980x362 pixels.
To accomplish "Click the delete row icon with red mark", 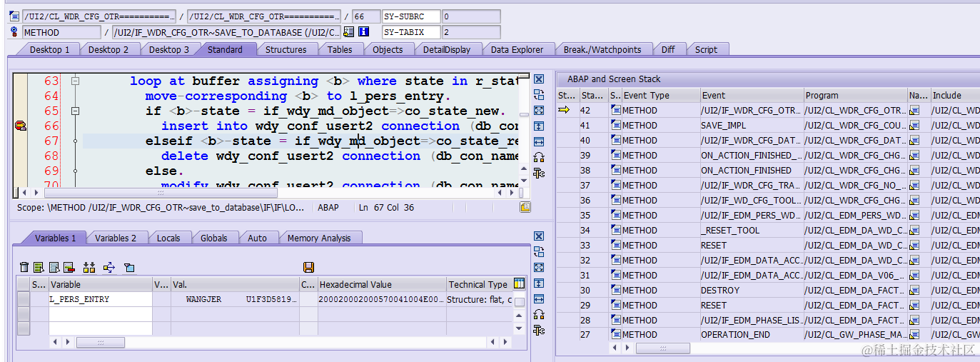I will [x=69, y=267].
